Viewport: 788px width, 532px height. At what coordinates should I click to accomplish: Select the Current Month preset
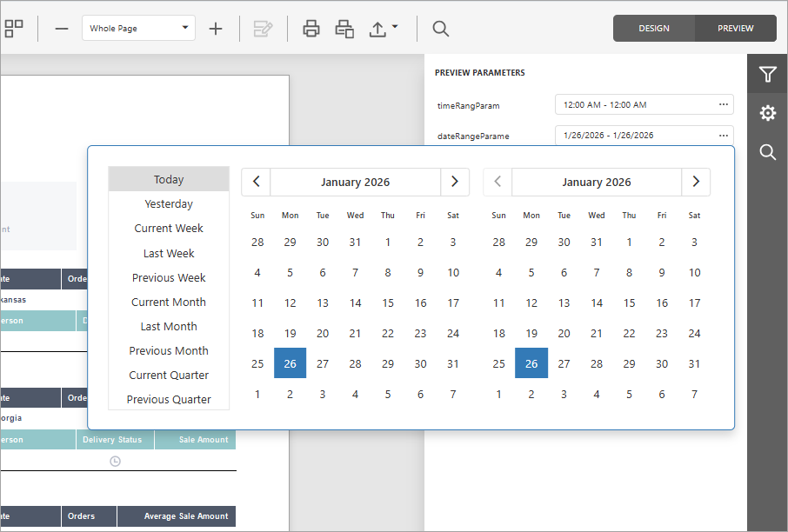169,302
